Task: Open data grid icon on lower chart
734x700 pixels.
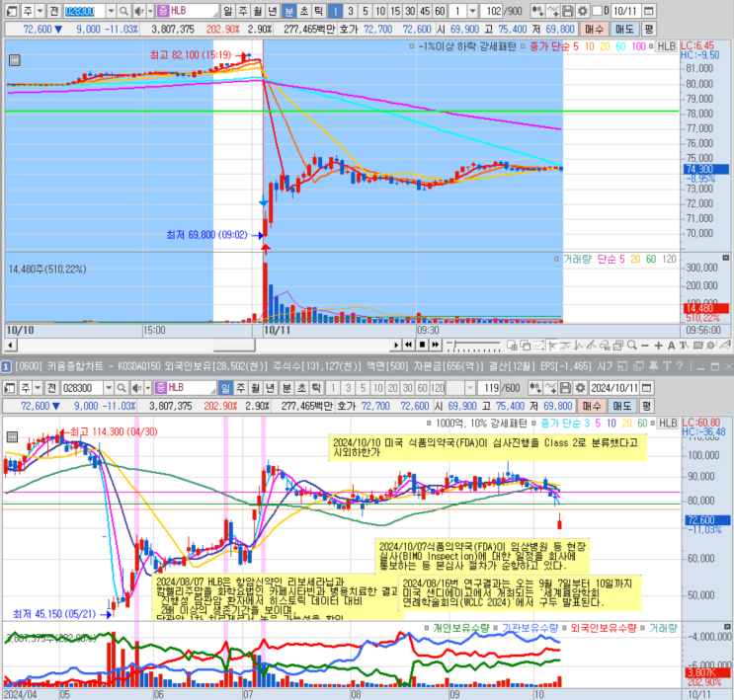Action: pos(12,437)
